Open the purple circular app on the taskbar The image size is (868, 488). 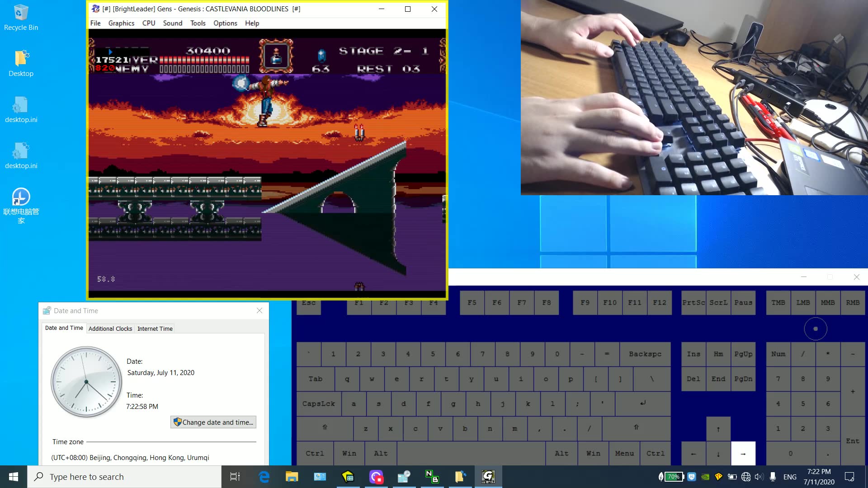(x=376, y=477)
